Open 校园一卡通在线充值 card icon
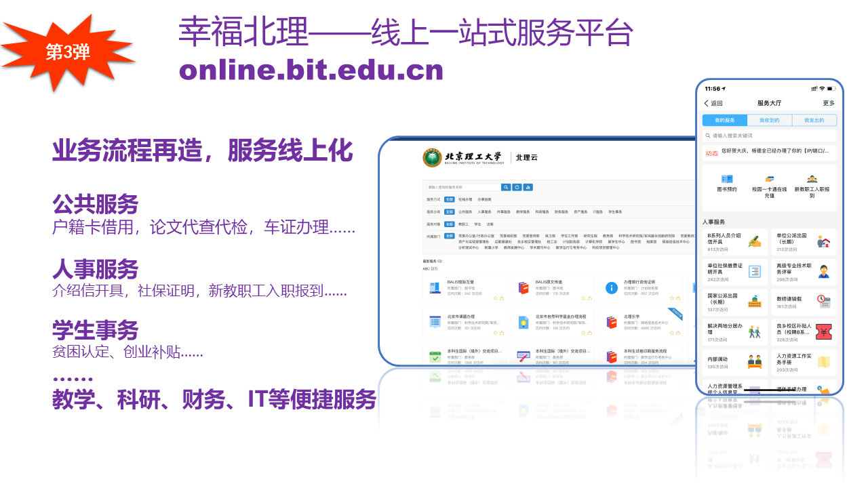 click(x=769, y=179)
